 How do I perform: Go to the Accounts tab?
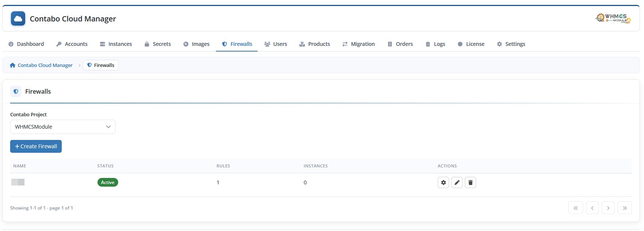[x=72, y=44]
